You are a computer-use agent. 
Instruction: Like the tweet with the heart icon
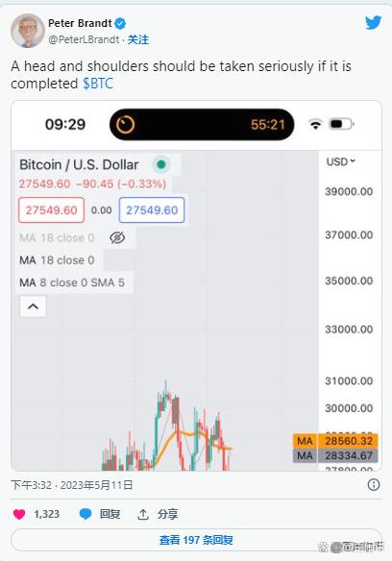tap(19, 514)
